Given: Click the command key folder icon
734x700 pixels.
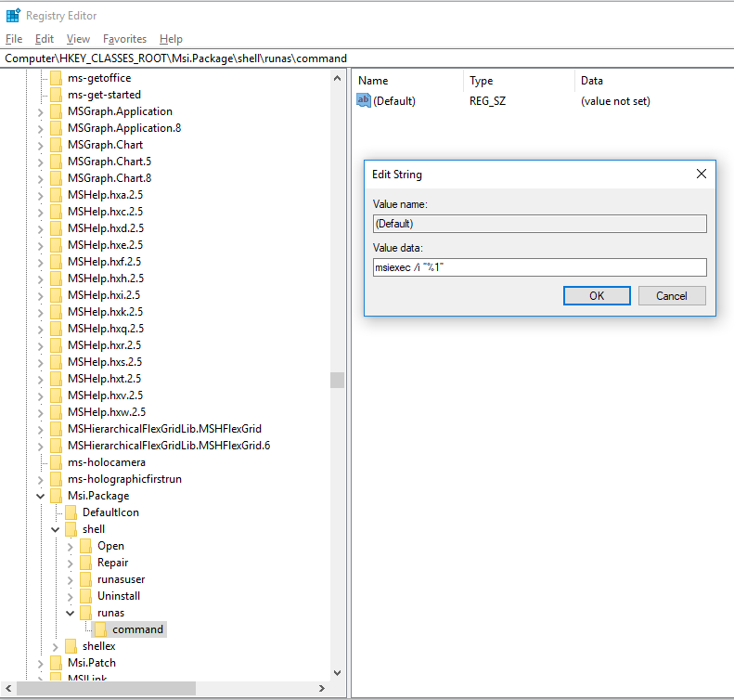Looking at the screenshot, I should pos(101,629).
